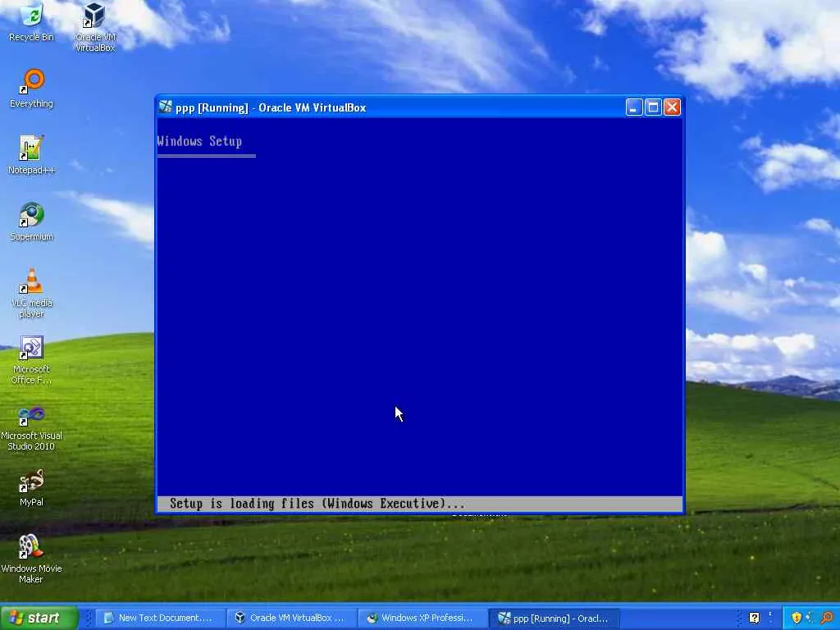This screenshot has width=840, height=630.
Task: Close the ppp [Running] VirtualBox window
Action: [673, 107]
